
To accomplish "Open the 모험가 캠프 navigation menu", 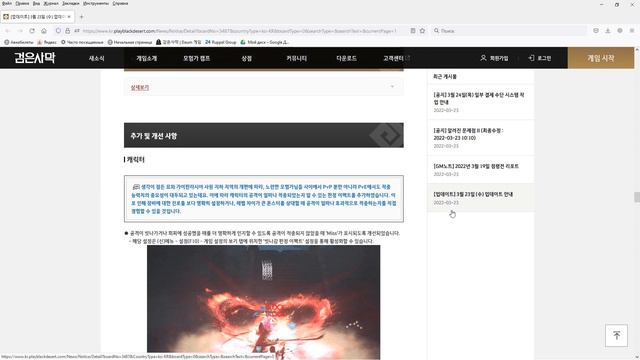I will point(196,58).
